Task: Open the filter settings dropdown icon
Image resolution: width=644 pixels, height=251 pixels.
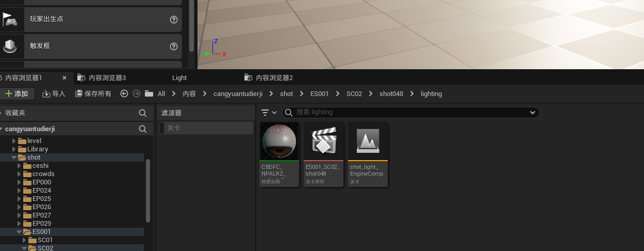Action: [x=269, y=113]
